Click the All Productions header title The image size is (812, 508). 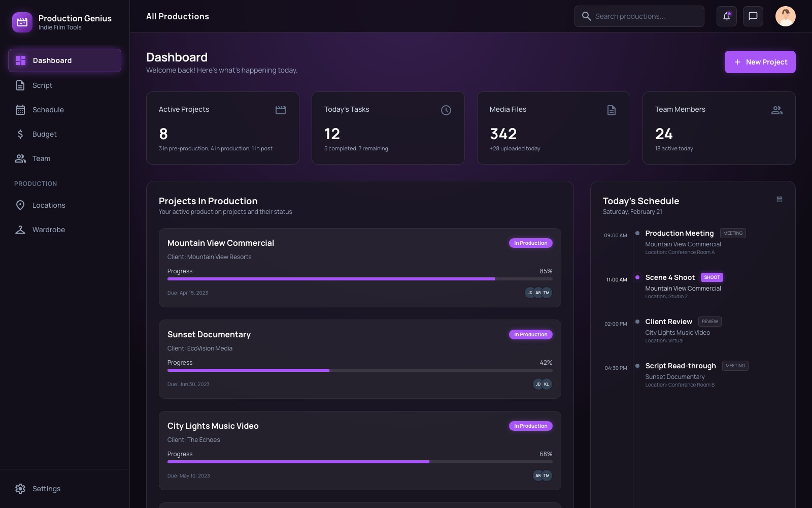point(178,16)
